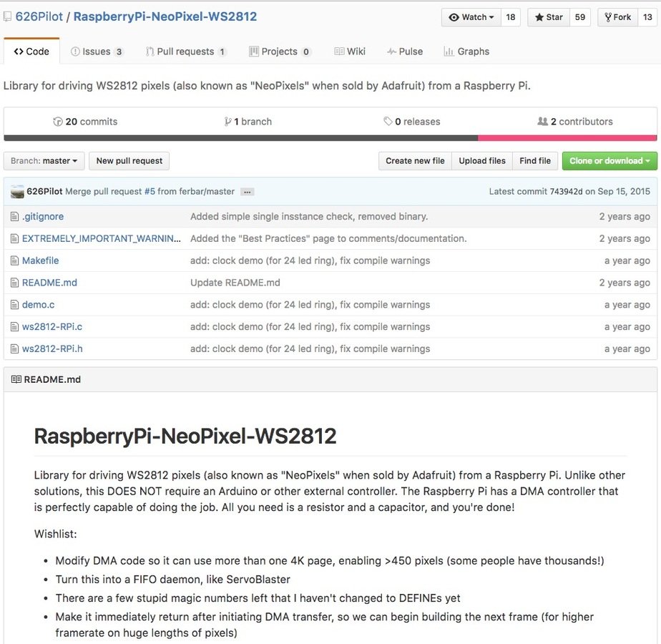Open the .gitignore file
Viewport: 661px width, 644px height.
[43, 217]
